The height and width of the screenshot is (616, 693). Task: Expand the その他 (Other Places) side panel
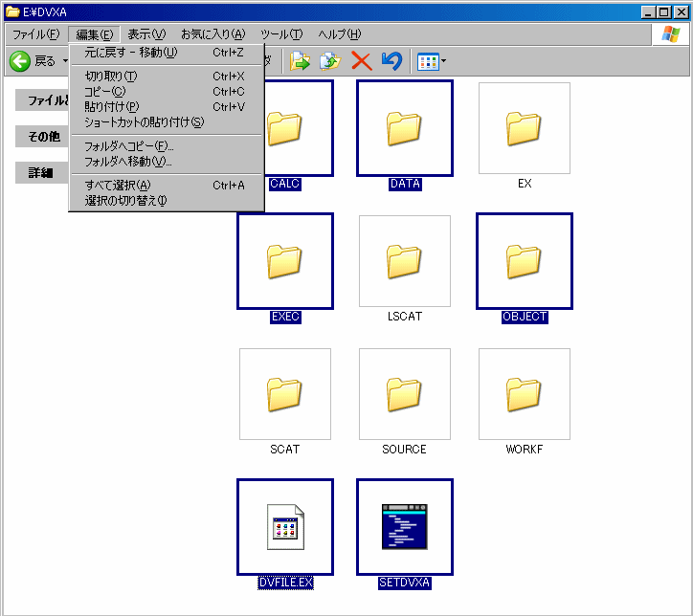click(x=43, y=137)
